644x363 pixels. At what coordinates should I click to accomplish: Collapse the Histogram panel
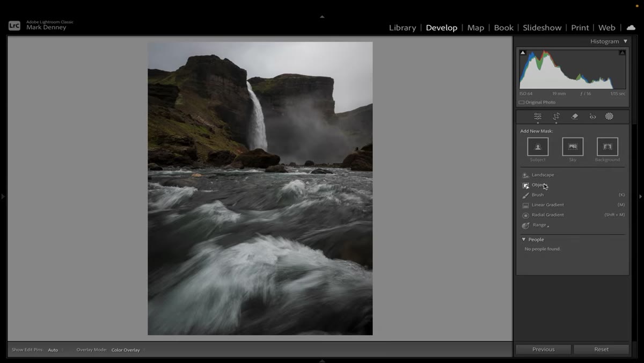click(x=625, y=41)
